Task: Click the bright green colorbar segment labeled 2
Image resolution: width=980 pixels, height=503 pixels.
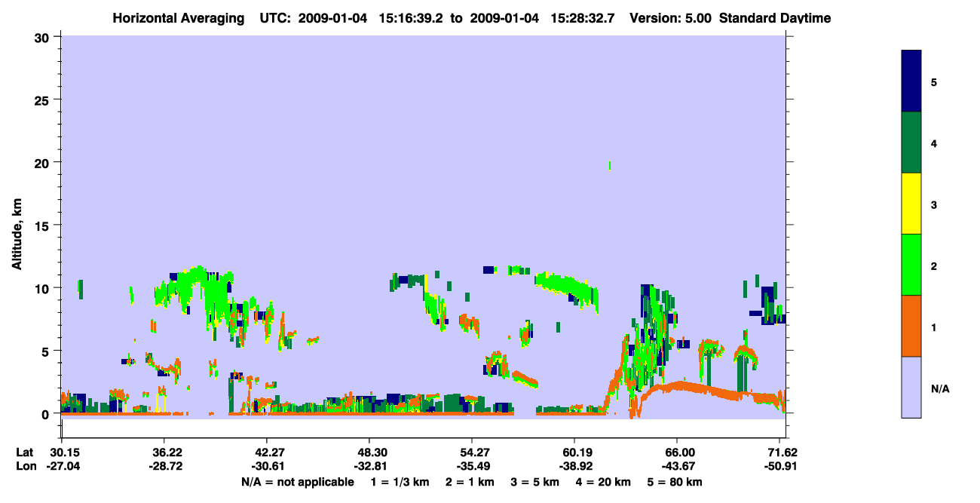Action: click(x=911, y=265)
